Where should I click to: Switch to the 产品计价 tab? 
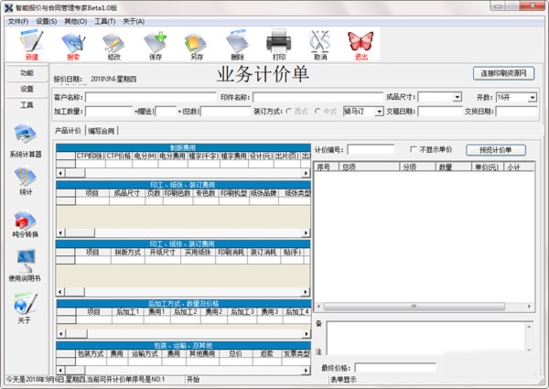click(x=68, y=131)
